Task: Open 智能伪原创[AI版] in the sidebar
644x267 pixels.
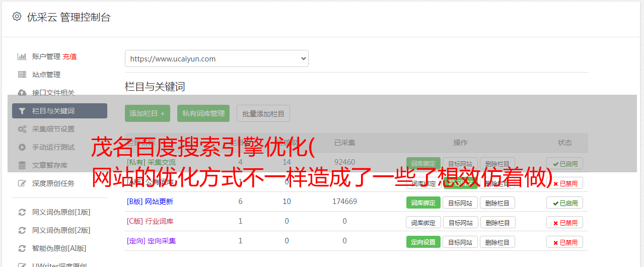Action: click(59, 248)
